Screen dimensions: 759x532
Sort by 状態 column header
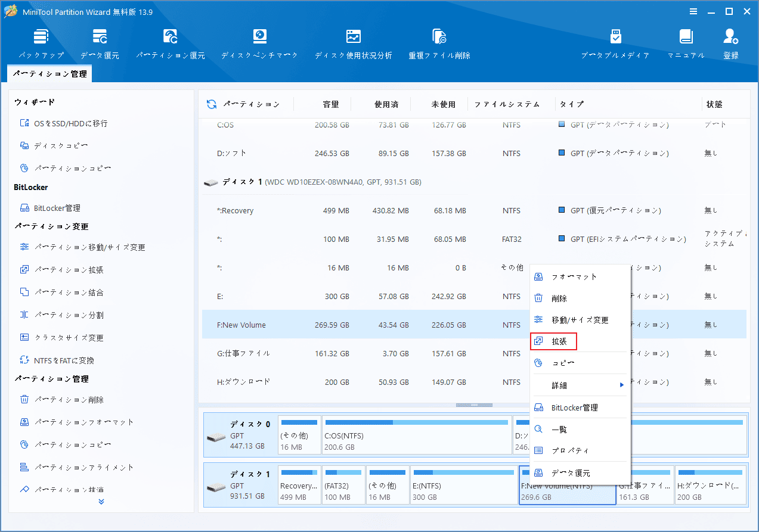coord(714,104)
